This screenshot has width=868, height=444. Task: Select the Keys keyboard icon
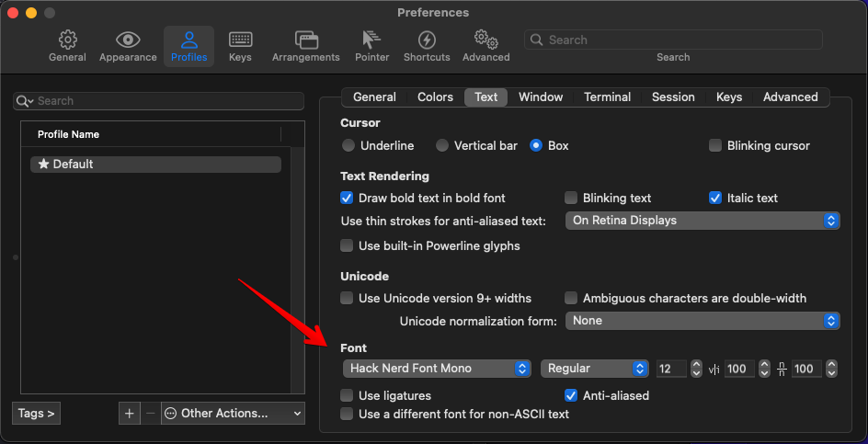point(240,40)
